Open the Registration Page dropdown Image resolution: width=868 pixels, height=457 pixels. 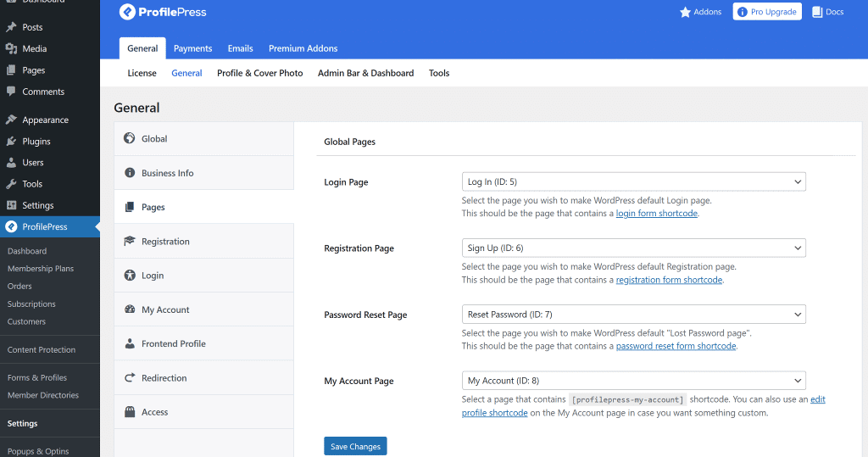pos(633,248)
